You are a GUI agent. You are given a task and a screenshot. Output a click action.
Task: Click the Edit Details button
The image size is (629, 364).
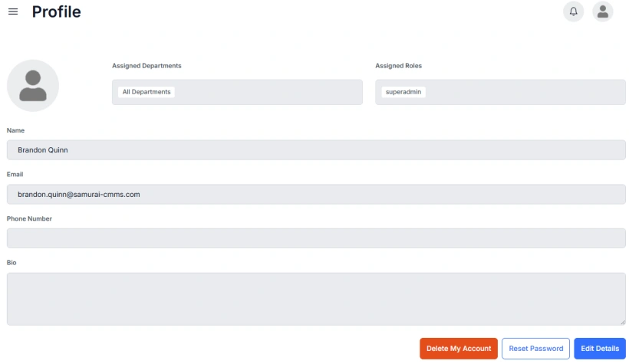pyautogui.click(x=600, y=349)
